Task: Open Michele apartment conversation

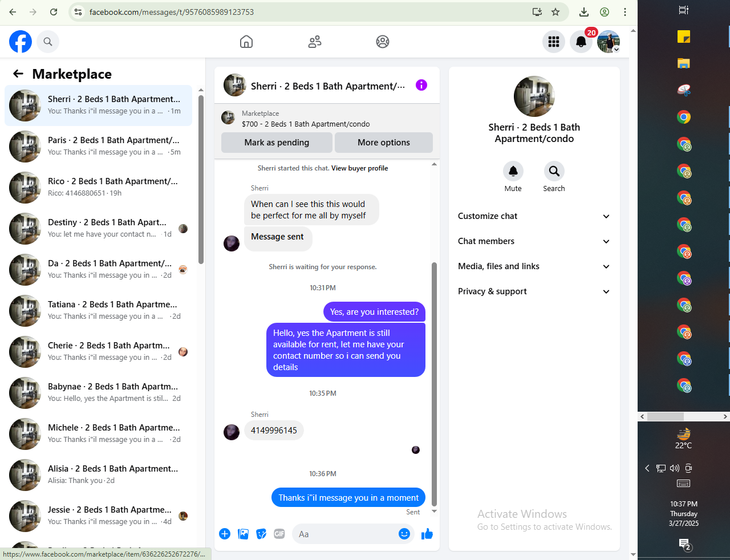Action: (x=98, y=433)
